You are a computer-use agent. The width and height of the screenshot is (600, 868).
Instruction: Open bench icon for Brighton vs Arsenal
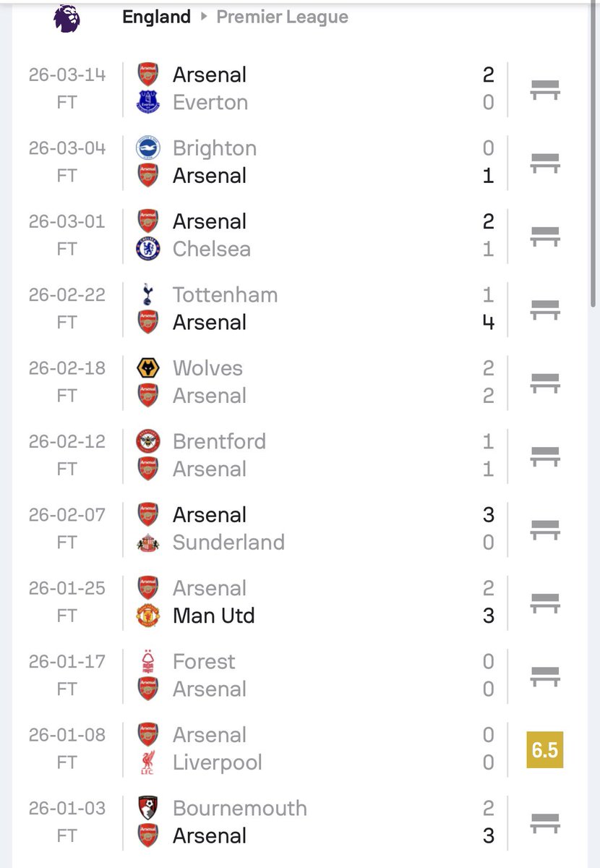coord(545,162)
